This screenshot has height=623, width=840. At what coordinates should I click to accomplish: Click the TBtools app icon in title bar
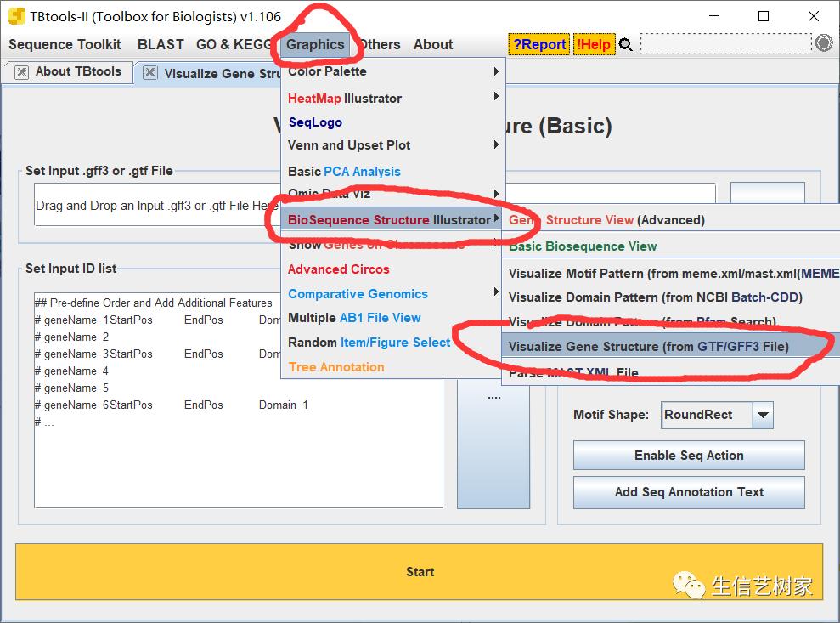coord(16,16)
